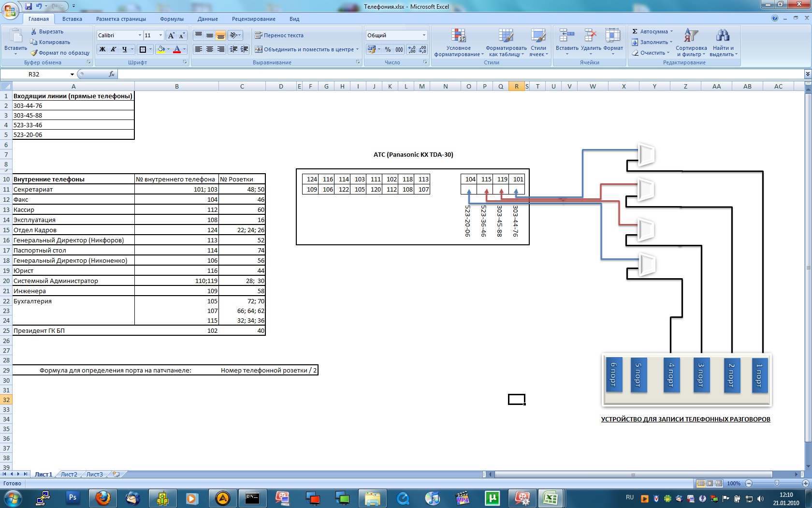The image size is (812, 508).
Task: Toggle italic formatting (К)
Action: tap(114, 49)
